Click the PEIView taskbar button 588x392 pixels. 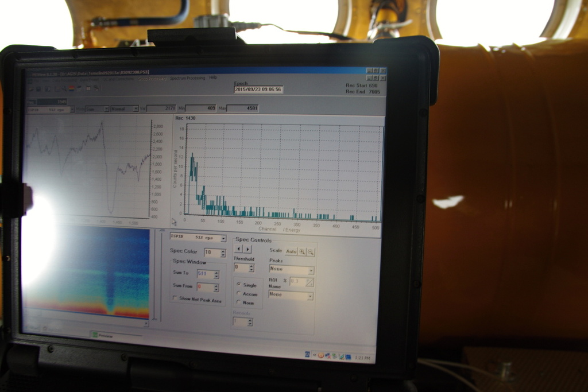[105, 335]
